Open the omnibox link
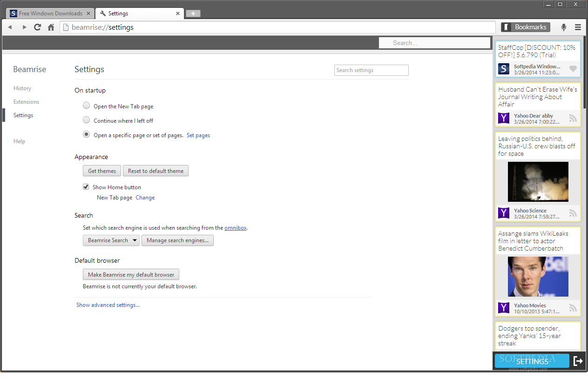588x378 pixels. pos(236,228)
